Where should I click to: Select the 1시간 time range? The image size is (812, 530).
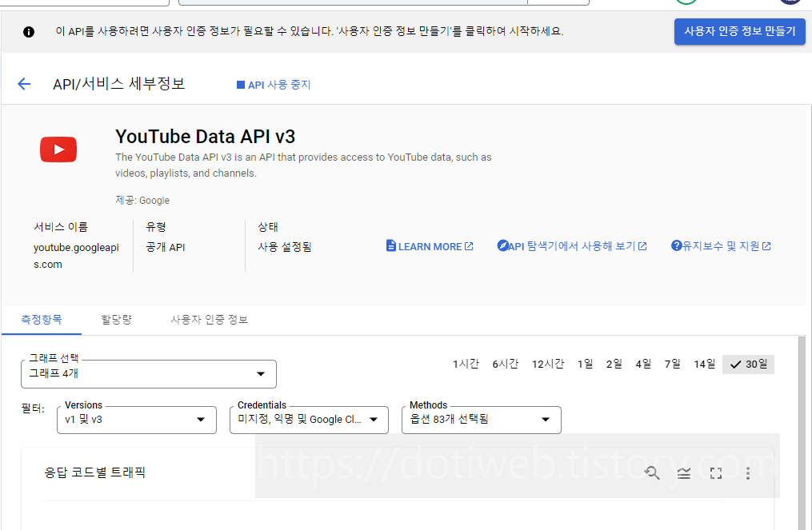(x=466, y=365)
